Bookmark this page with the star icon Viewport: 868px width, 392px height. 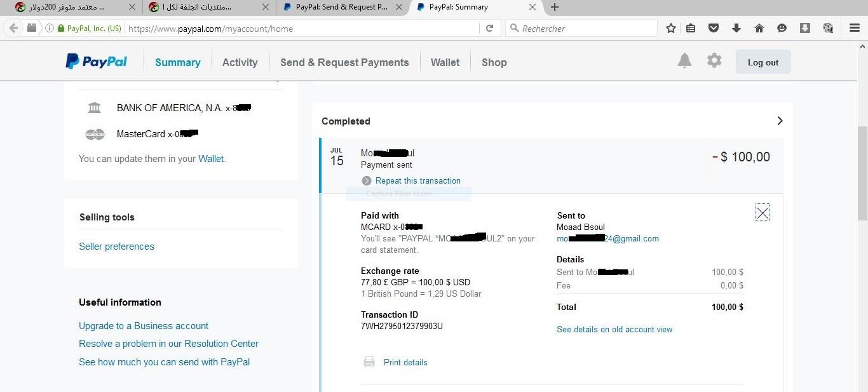671,29
